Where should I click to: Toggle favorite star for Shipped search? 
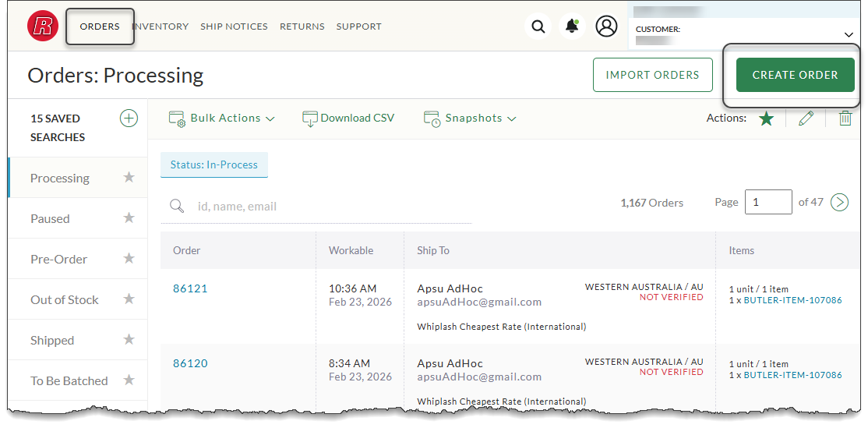[129, 340]
